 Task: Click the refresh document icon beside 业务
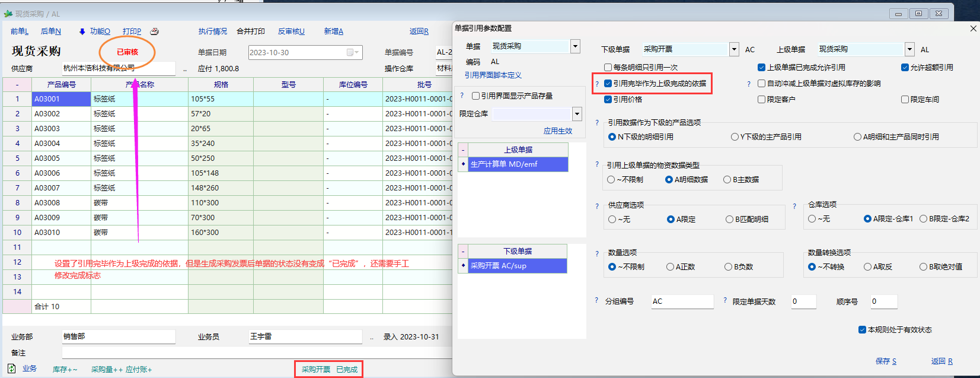[12, 369]
